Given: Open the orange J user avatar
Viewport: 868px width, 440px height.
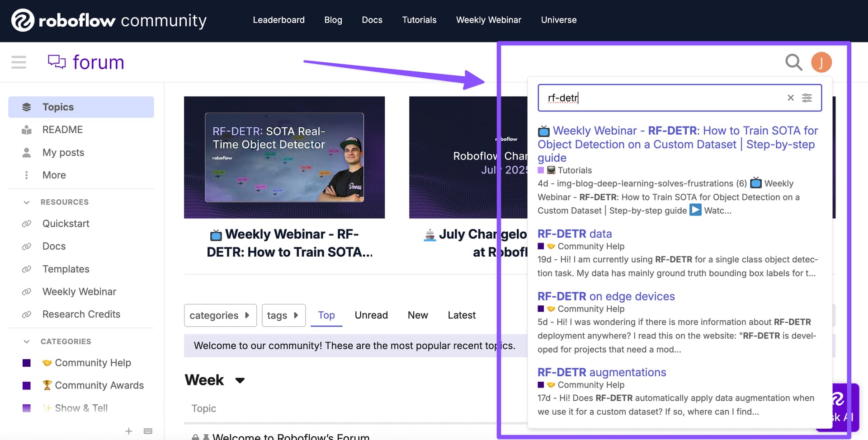Looking at the screenshot, I should tap(821, 62).
